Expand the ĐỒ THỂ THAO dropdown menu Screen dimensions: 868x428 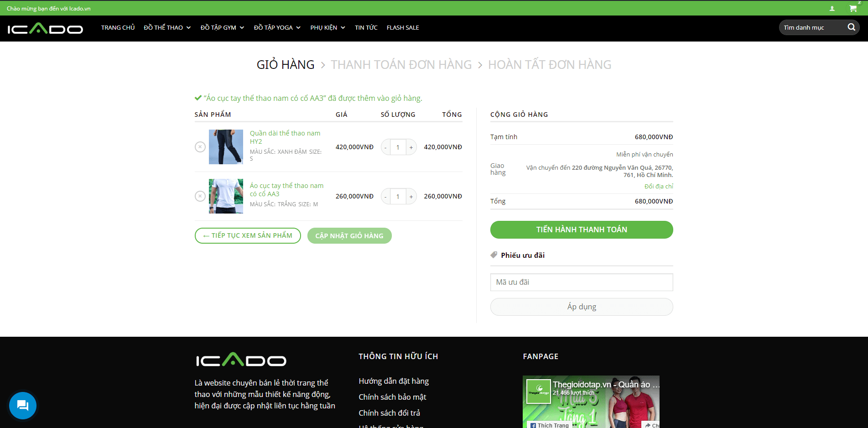(167, 28)
